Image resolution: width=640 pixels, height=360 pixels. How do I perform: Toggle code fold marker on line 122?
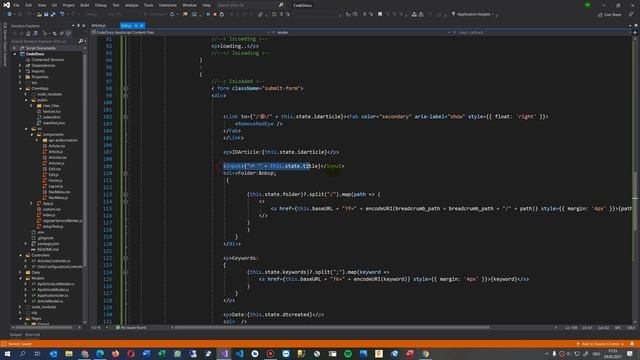pos(125,258)
